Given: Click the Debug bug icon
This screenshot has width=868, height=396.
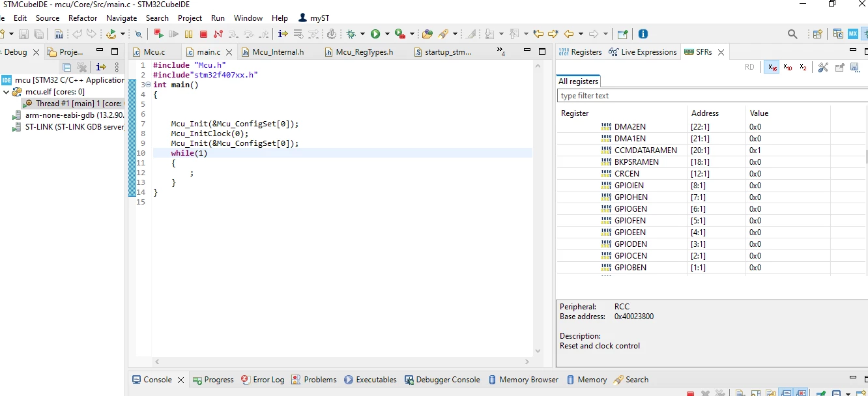Looking at the screenshot, I should point(352,34).
